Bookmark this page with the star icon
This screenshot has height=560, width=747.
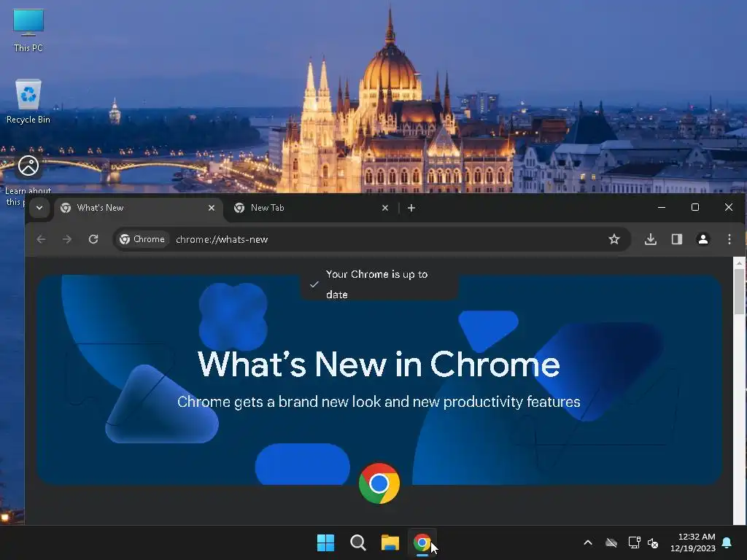614,239
